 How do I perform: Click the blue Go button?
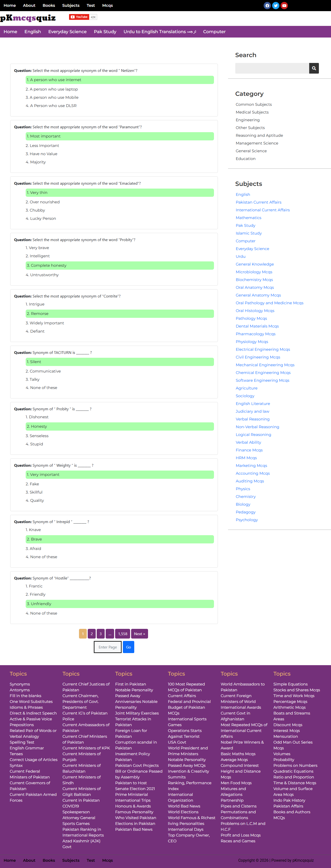point(129,647)
